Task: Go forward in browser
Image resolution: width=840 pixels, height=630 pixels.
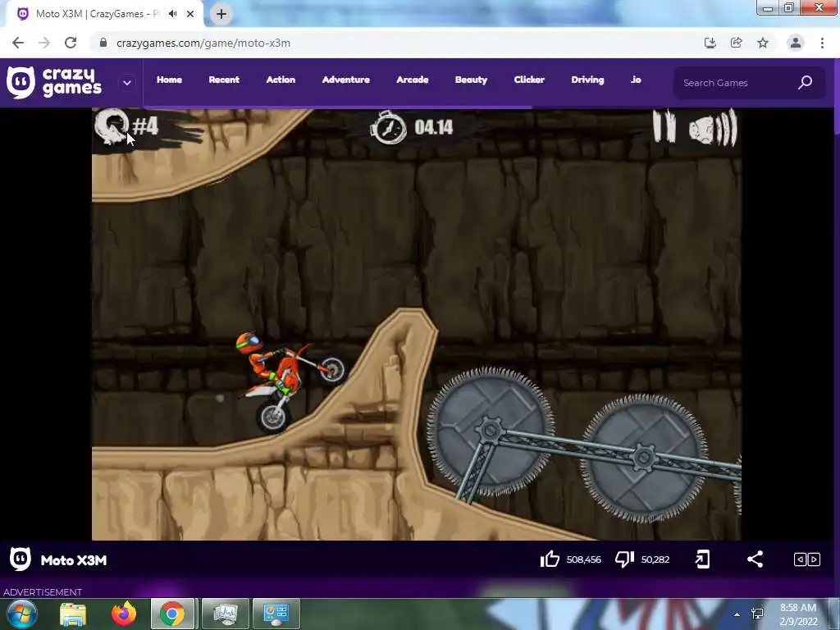Action: 44,43
